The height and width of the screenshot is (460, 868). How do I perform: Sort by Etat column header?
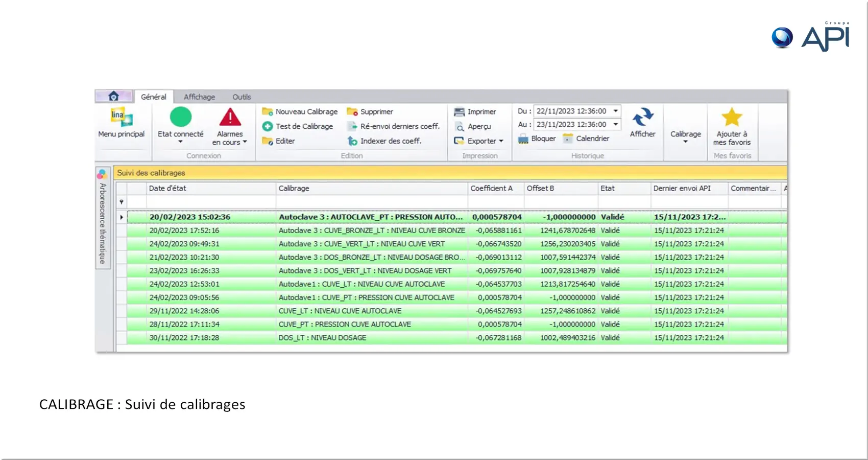click(x=624, y=188)
